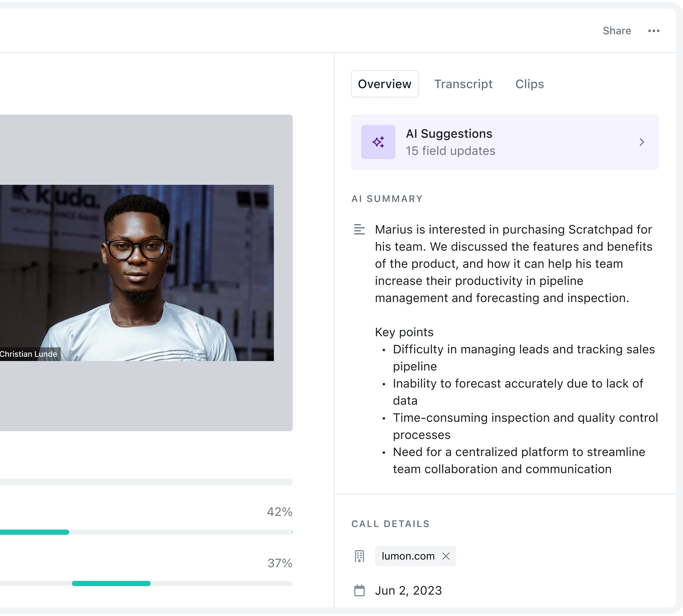Image resolution: width=683 pixels, height=616 pixels.
Task: Switch to the Clips tab
Action: [529, 84]
